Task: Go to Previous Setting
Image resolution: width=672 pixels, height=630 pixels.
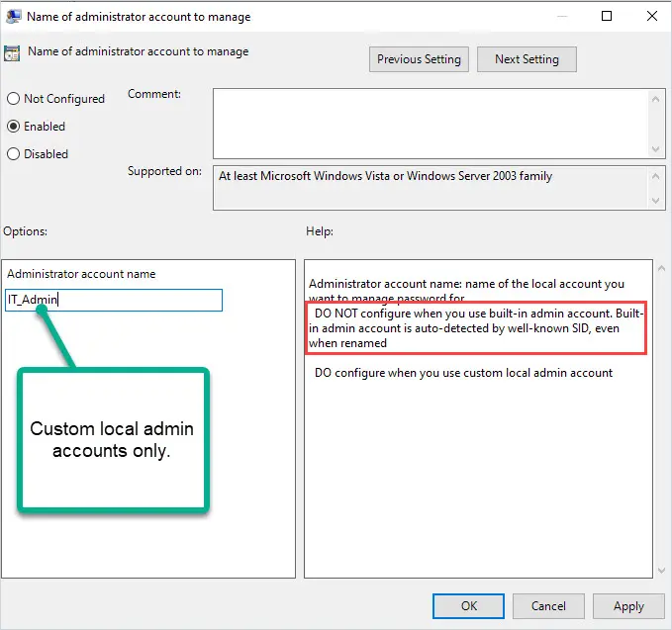Action: (x=419, y=59)
